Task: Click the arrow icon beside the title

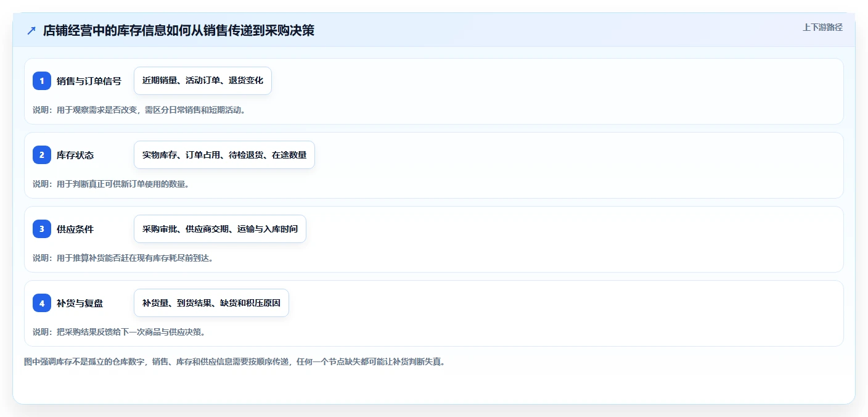Action: coord(31,30)
